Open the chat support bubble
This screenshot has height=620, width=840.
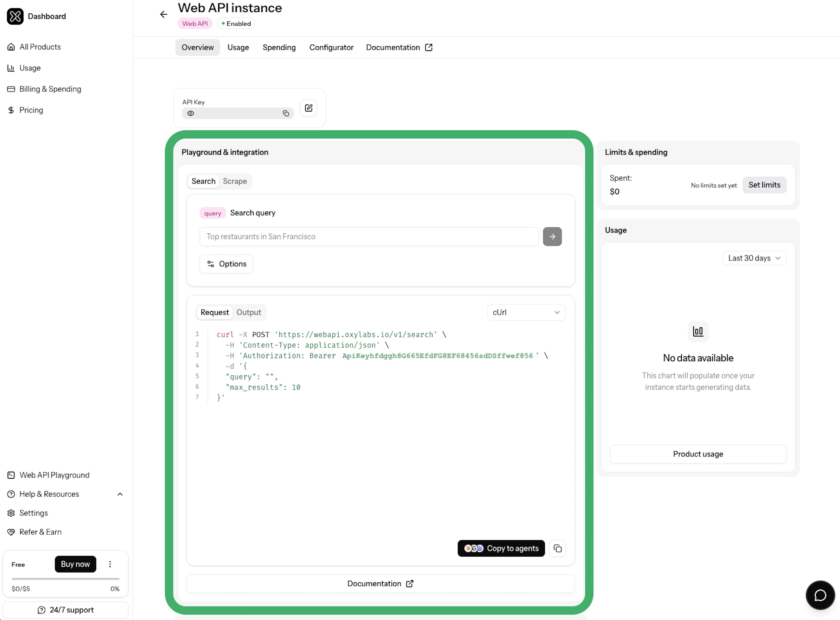pos(820,595)
